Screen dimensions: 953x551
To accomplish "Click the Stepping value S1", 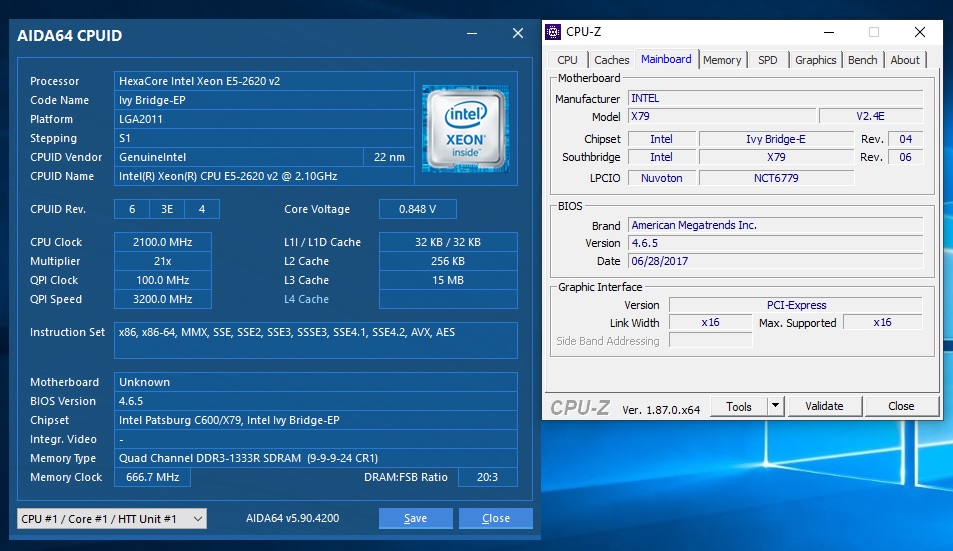I will point(264,138).
